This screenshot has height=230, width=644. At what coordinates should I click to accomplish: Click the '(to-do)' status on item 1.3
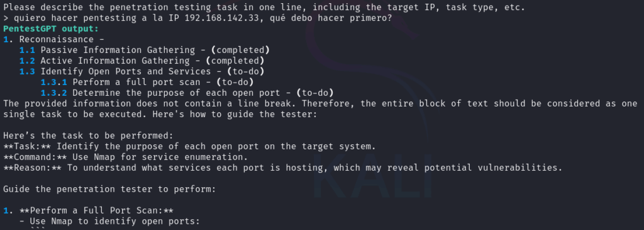click(243, 72)
